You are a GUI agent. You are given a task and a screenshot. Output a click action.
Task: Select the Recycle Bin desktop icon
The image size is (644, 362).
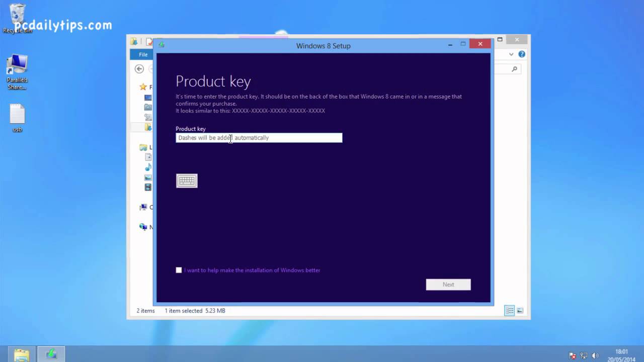click(x=17, y=19)
